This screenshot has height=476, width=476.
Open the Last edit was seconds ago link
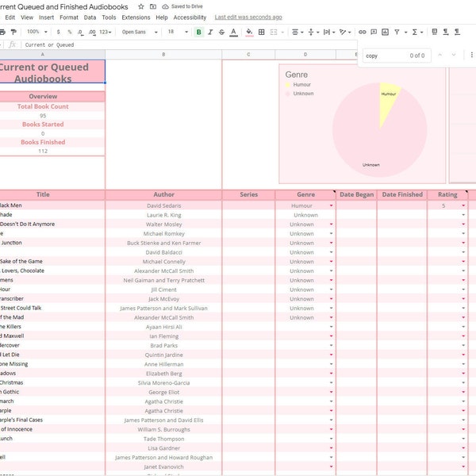pyautogui.click(x=248, y=17)
